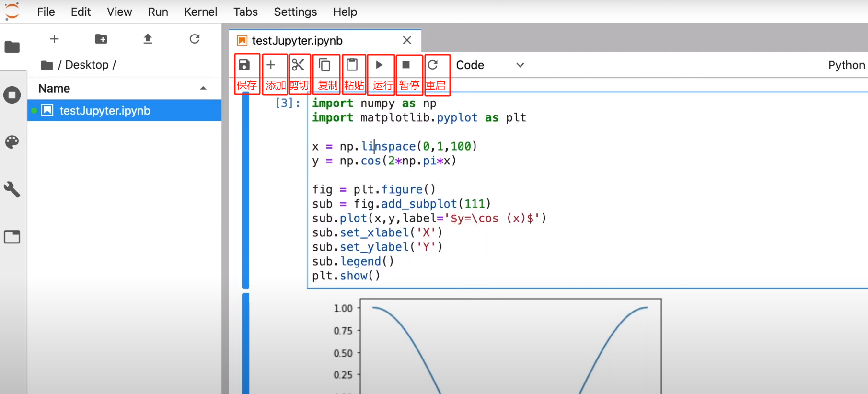Open the Run menu
Image resolution: width=868 pixels, height=394 pixels.
[158, 12]
